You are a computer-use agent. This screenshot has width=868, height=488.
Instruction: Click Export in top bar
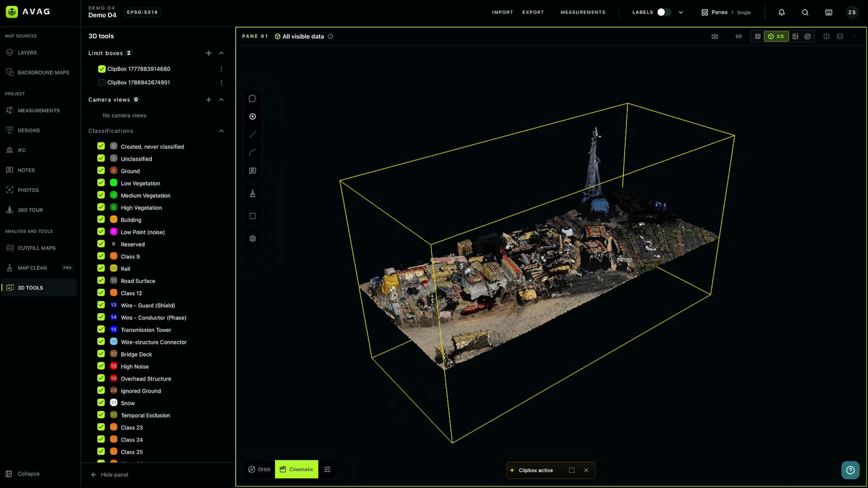click(x=533, y=13)
